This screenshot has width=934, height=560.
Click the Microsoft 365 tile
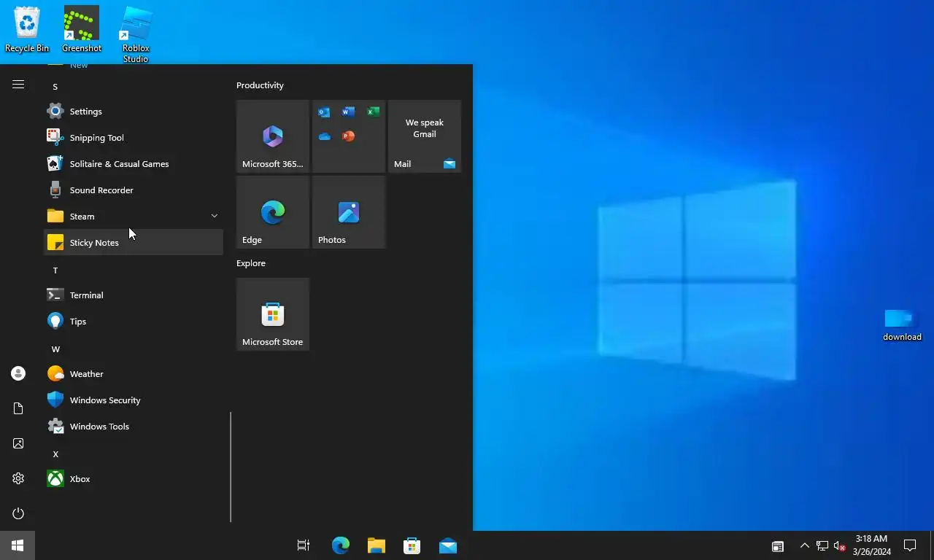tap(273, 136)
